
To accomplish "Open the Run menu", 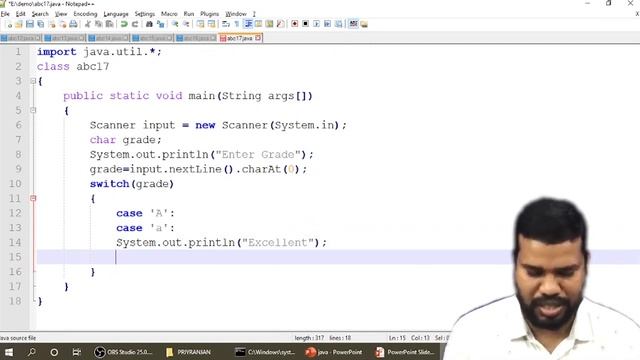I will coord(189,14).
